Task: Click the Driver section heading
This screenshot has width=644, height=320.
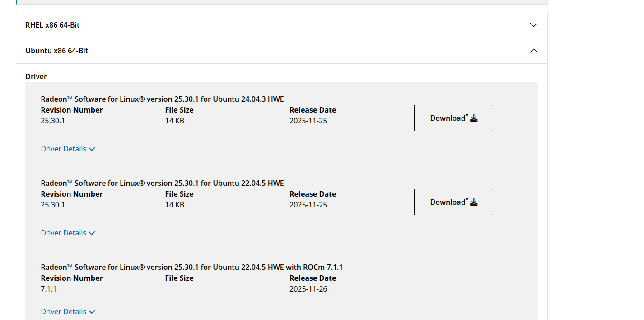Action: 36,76
